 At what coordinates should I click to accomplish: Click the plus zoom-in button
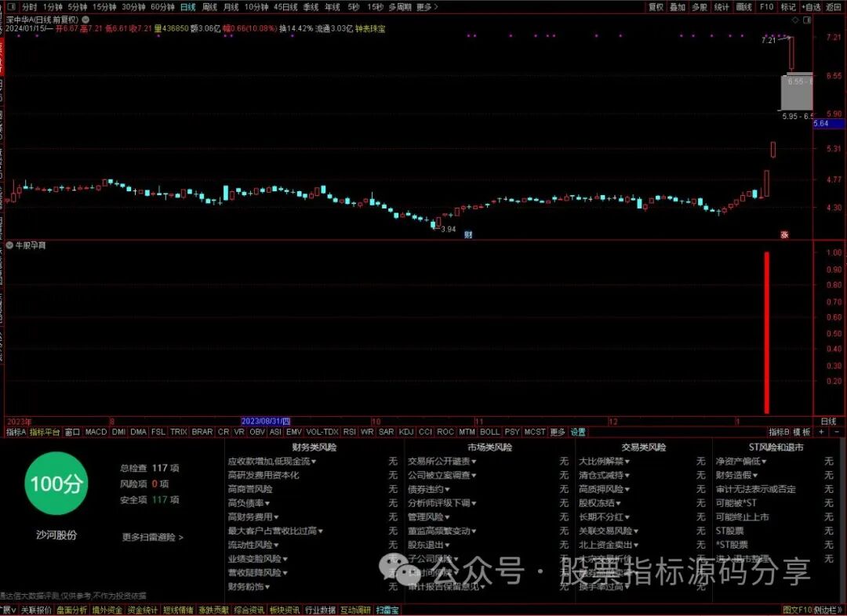click(822, 432)
